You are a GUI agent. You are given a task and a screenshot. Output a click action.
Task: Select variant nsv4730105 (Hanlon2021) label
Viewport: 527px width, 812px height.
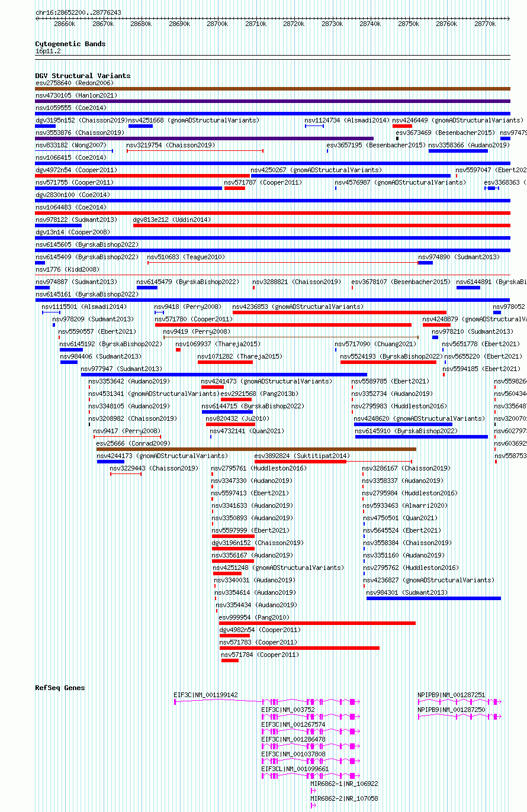point(76,95)
